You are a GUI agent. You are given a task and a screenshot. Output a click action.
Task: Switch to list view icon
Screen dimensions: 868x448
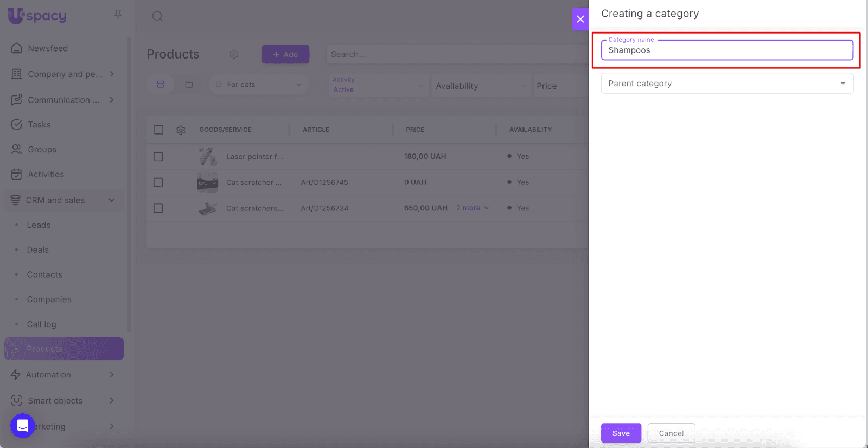coord(161,85)
